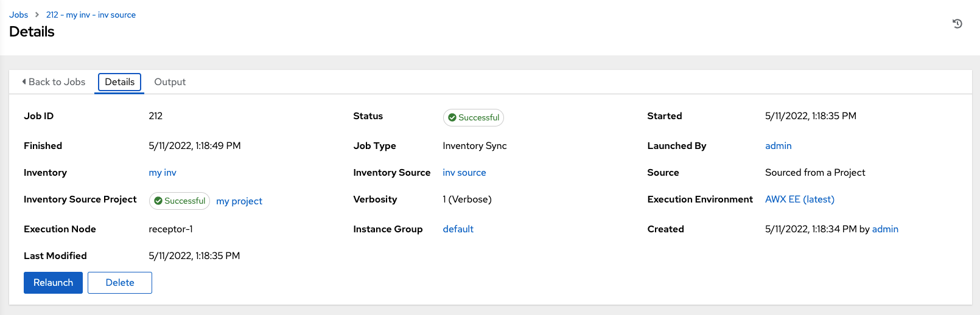980x315 pixels.
Task: Navigate to Jobs in the breadcrumb
Action: pyautogui.click(x=19, y=15)
